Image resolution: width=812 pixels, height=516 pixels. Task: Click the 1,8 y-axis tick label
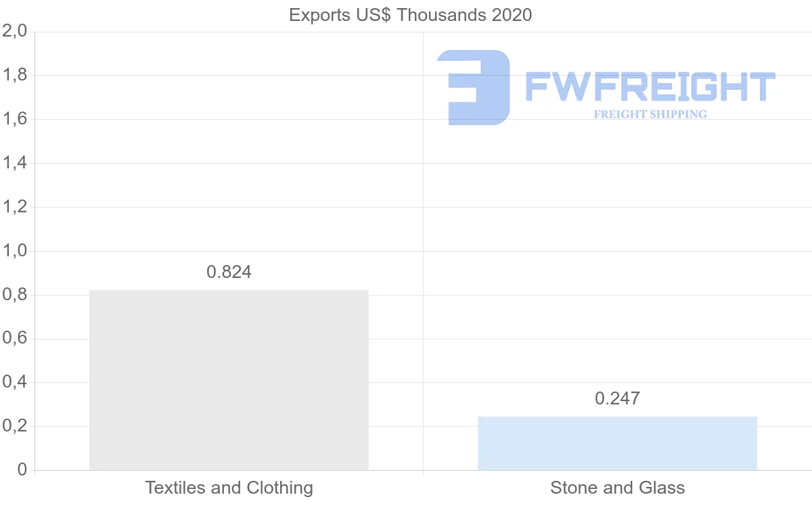point(15,76)
